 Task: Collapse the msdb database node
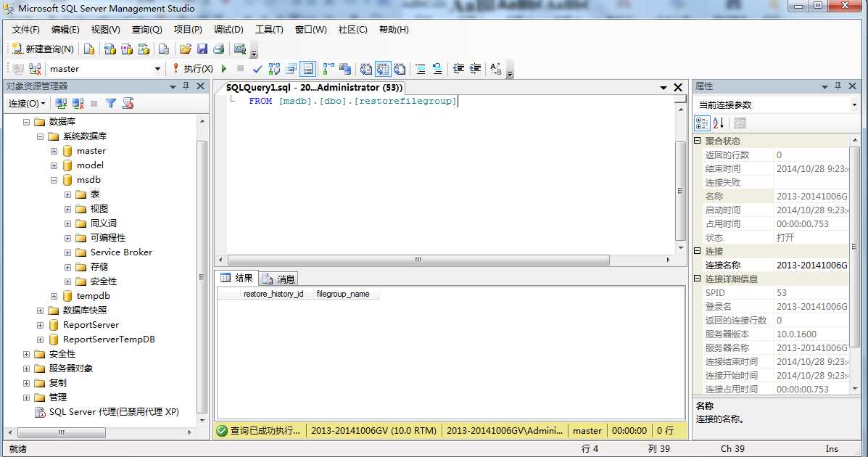coord(54,180)
